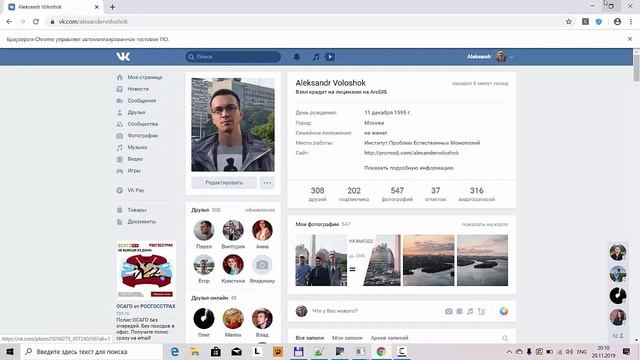The width and height of the screenshot is (640, 360).
Task: Open the promodj.com website link
Action: 411,153
